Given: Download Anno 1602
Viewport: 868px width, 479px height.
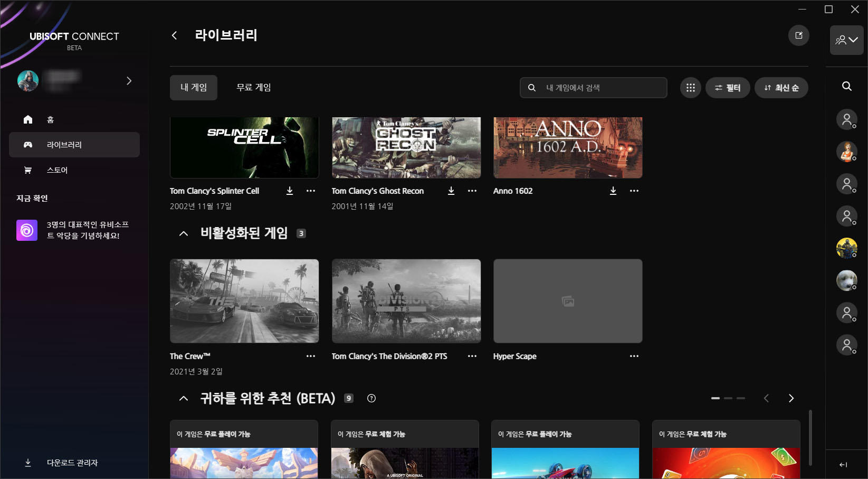Looking at the screenshot, I should (613, 191).
